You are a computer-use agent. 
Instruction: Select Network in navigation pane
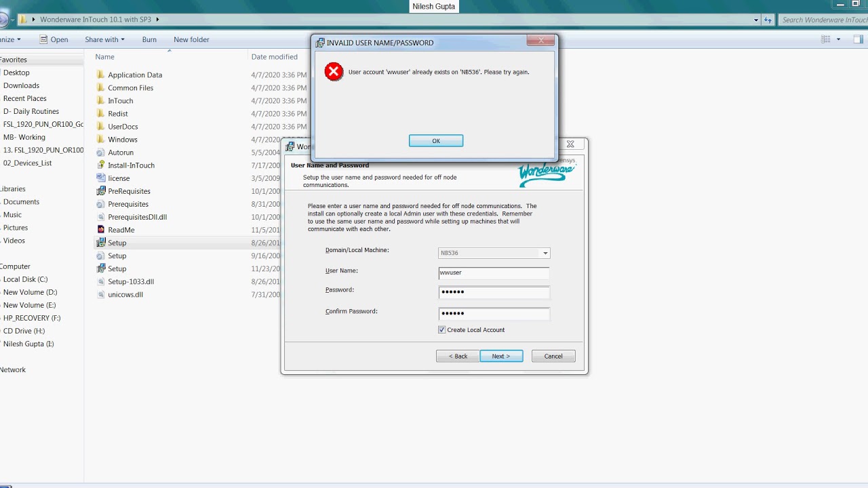[x=13, y=369]
